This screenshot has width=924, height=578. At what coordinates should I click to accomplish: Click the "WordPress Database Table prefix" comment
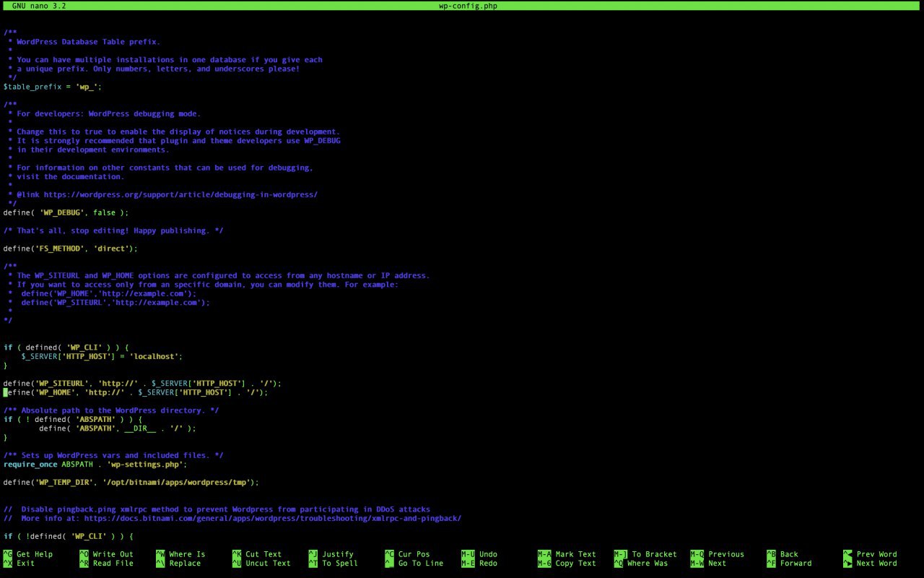88,42
